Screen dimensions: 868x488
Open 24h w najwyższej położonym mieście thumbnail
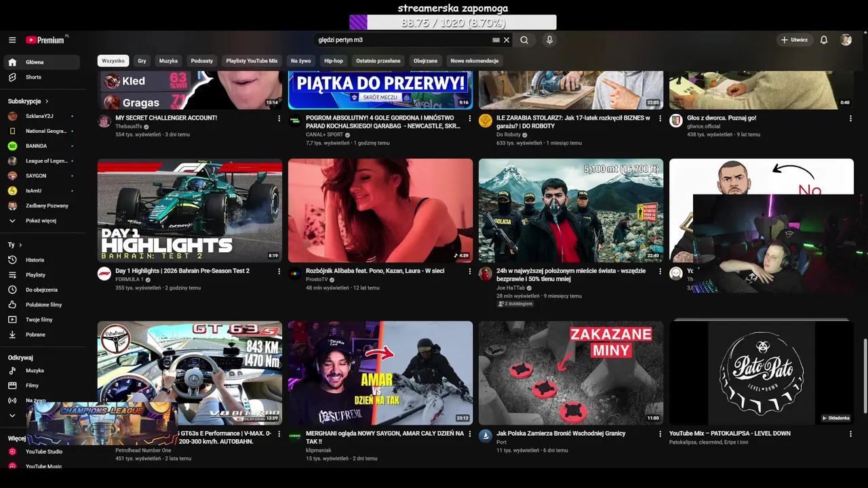571,211
